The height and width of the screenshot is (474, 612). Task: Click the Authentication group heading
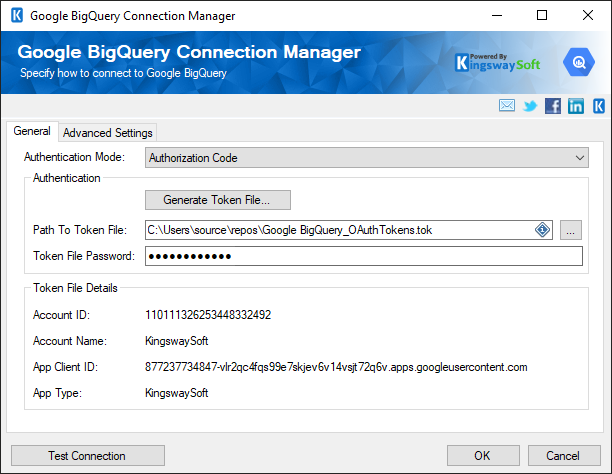point(66,178)
